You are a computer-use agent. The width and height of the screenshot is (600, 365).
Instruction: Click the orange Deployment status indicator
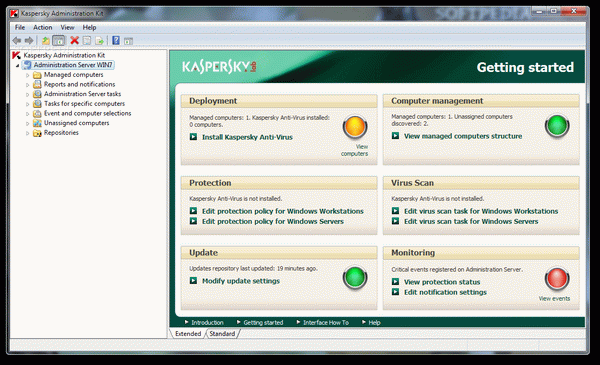point(355,127)
